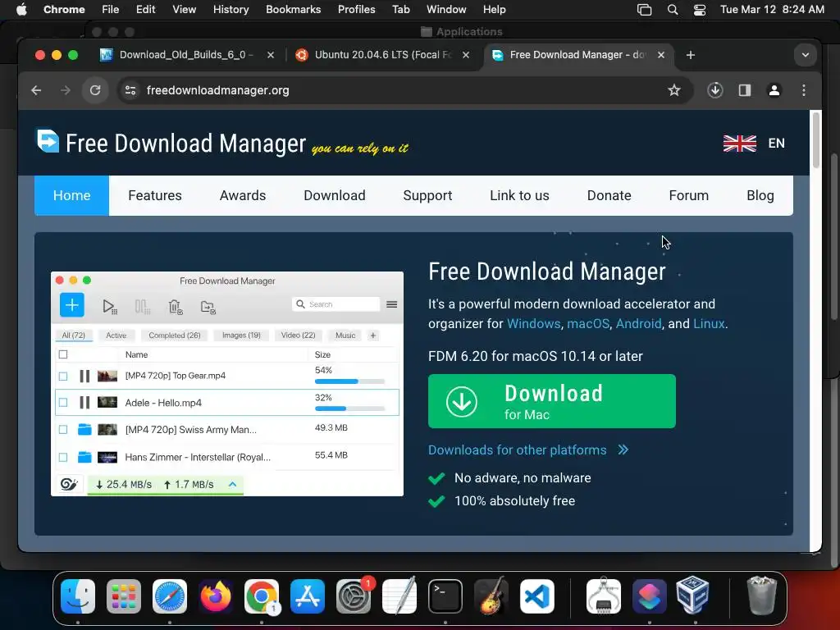Click the page vertical scrollbar
Screen dimensions: 840x630
tap(816, 139)
